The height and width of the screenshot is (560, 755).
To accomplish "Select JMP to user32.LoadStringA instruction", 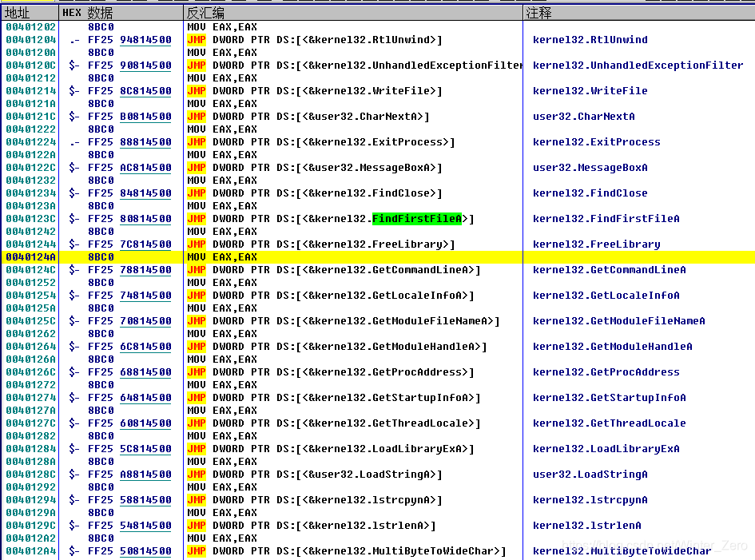I will click(x=315, y=475).
